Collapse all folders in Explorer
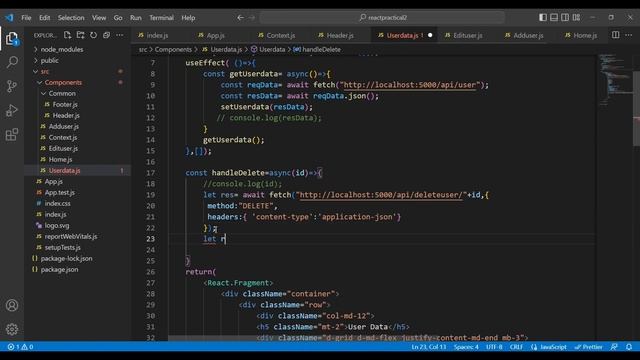This screenshot has height=360, width=640. pyautogui.click(x=107, y=35)
